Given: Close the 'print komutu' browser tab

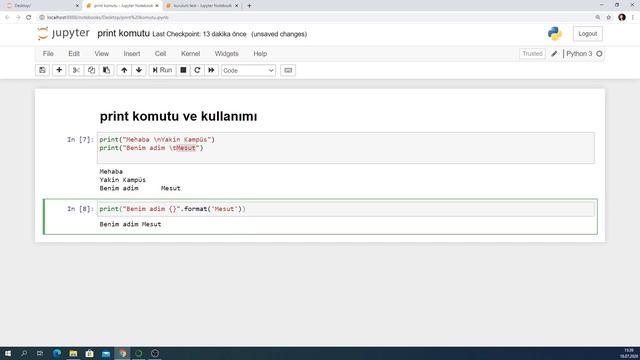Looking at the screenshot, I should click(157, 6).
